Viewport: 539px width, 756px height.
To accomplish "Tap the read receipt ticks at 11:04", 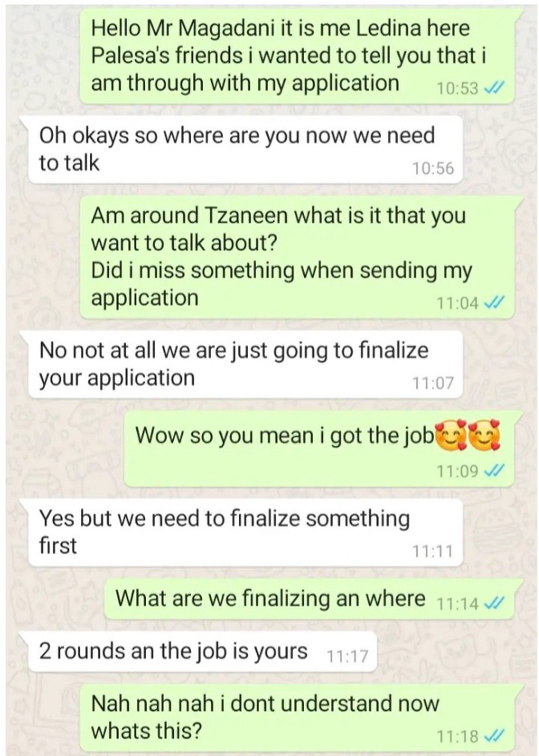I will coord(494,303).
